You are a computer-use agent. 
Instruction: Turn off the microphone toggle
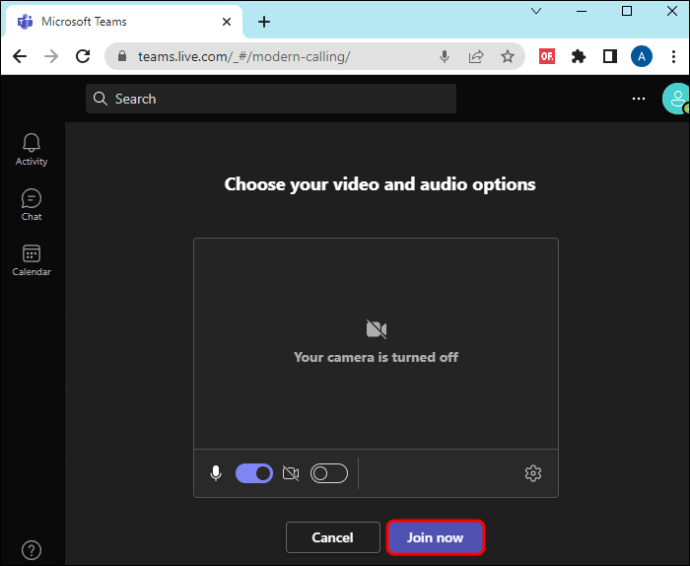point(254,473)
